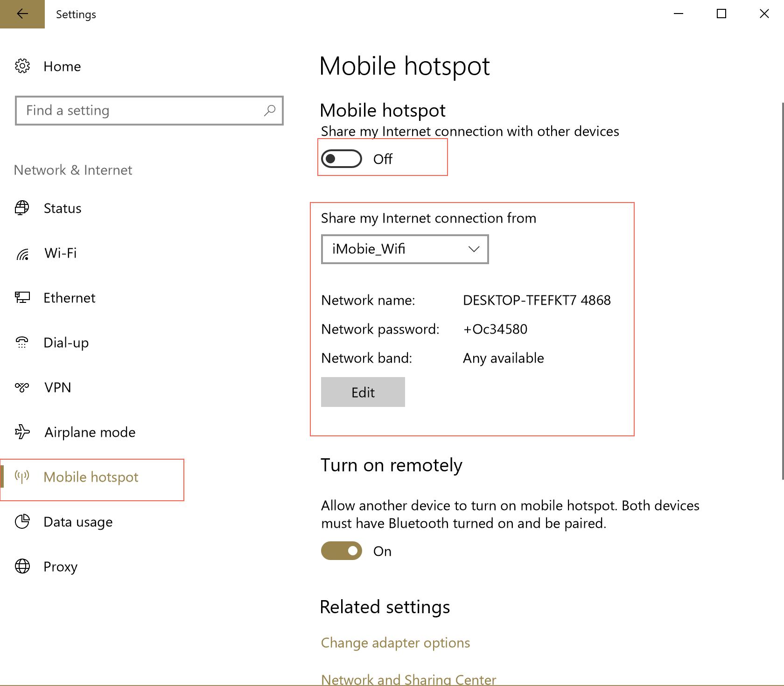The image size is (784, 686).
Task: Click the vertical scrollbar thumb
Action: (782, 290)
